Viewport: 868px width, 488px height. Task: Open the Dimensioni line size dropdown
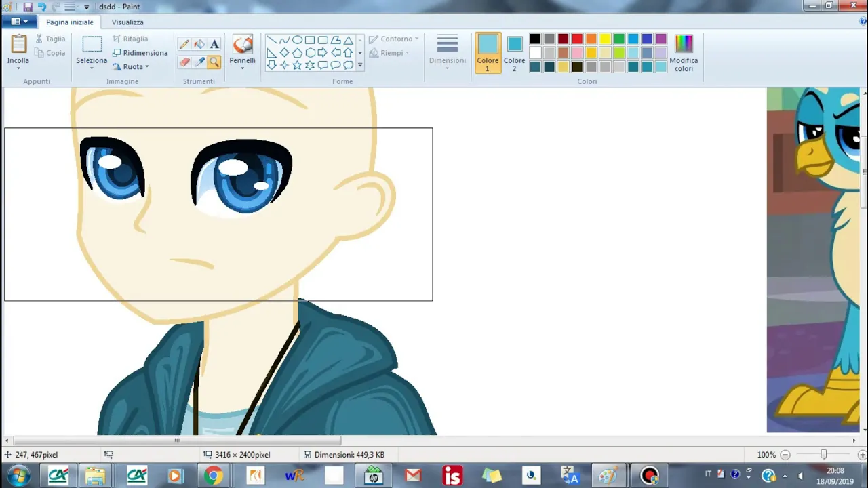(447, 52)
